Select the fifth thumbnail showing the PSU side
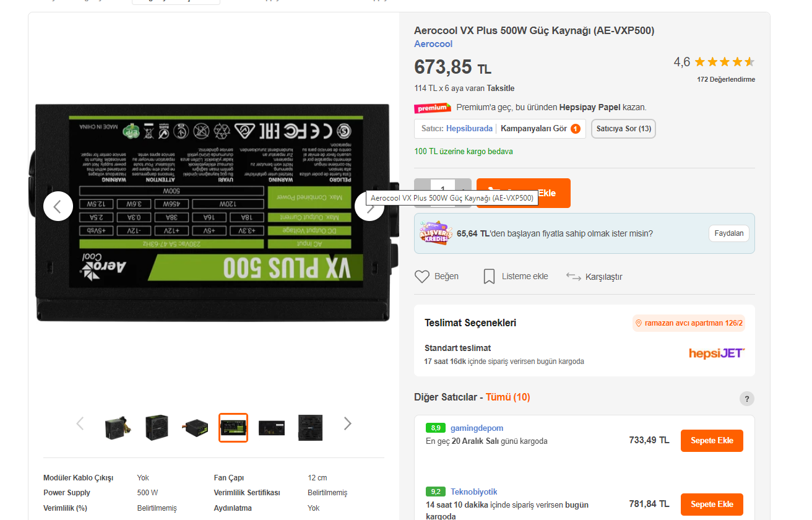This screenshot has height=520, width=812. coord(272,427)
